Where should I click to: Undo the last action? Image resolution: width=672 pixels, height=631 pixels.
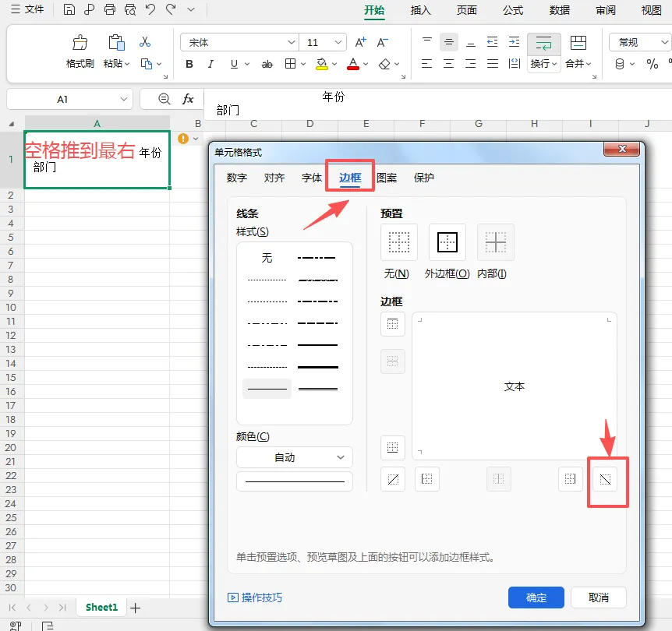coord(150,9)
